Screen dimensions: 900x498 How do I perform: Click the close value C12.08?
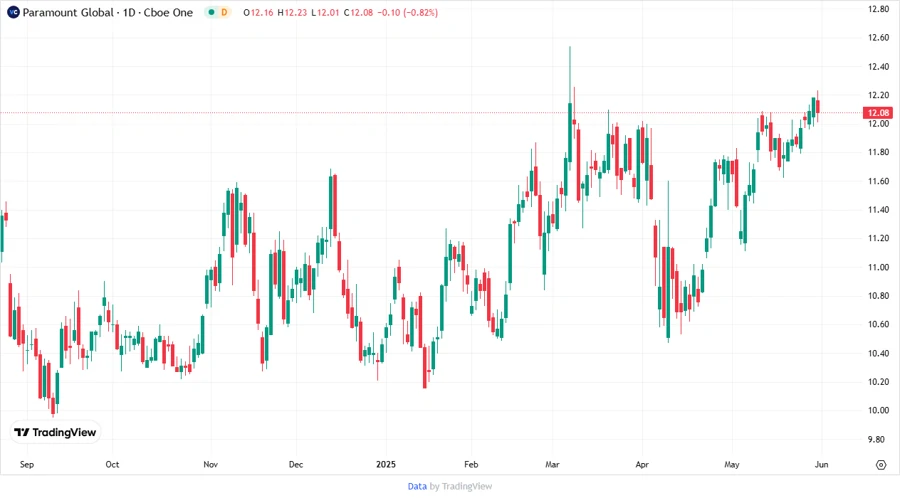tap(359, 12)
